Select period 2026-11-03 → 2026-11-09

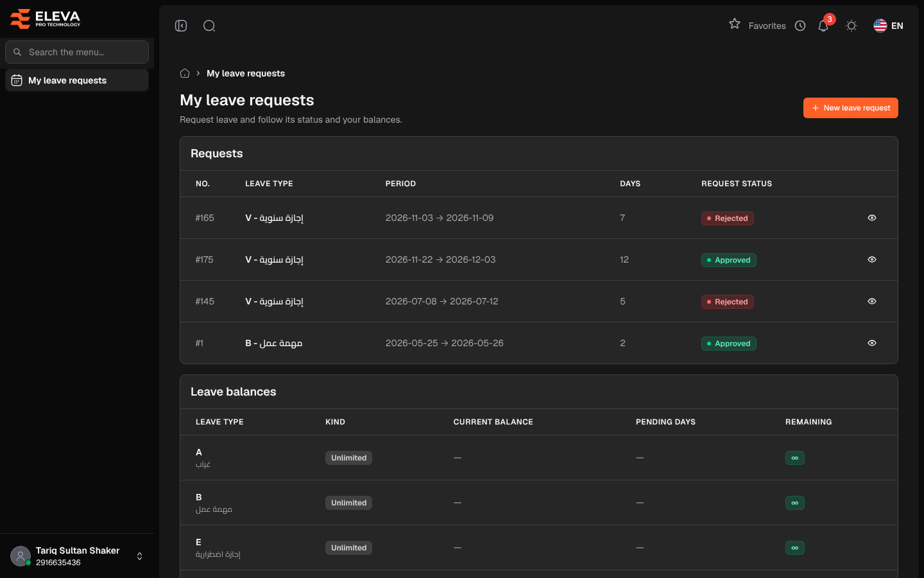[440, 218]
